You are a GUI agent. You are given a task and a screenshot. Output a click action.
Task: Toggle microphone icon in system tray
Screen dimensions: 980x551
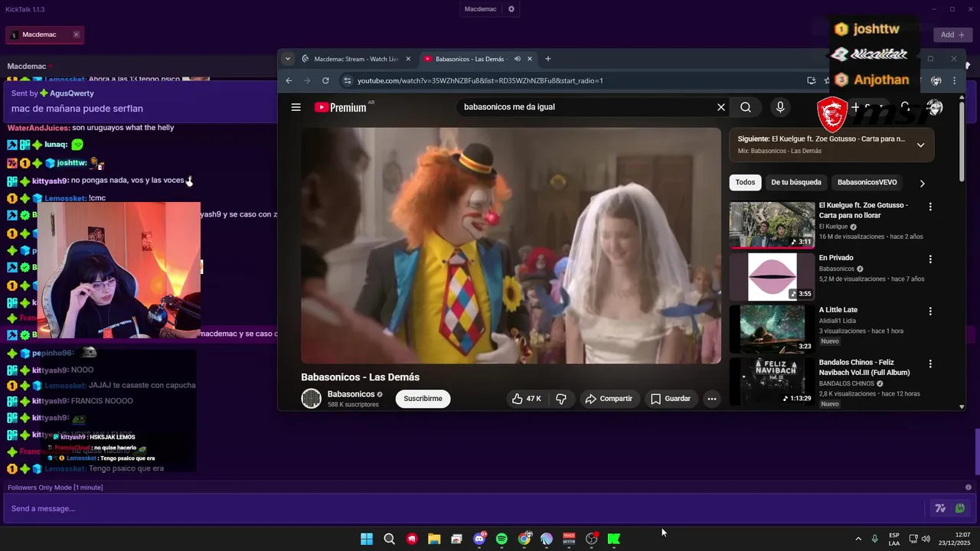[x=874, y=539]
